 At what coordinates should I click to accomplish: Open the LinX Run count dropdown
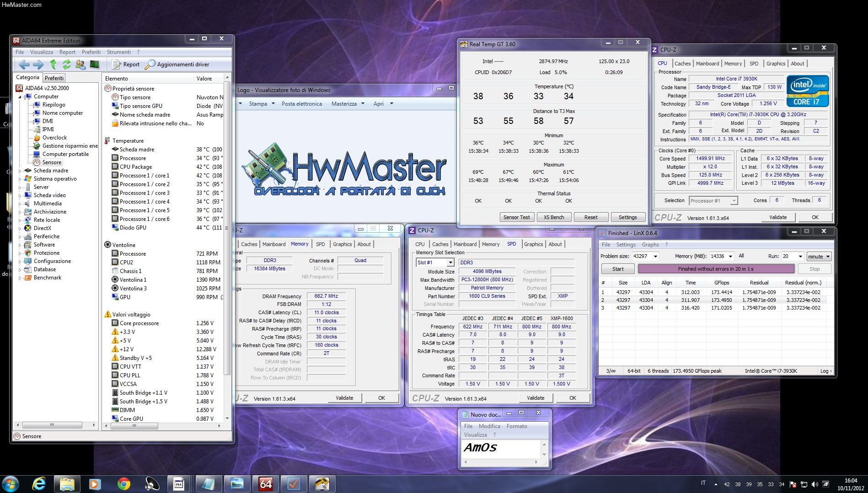tap(800, 257)
